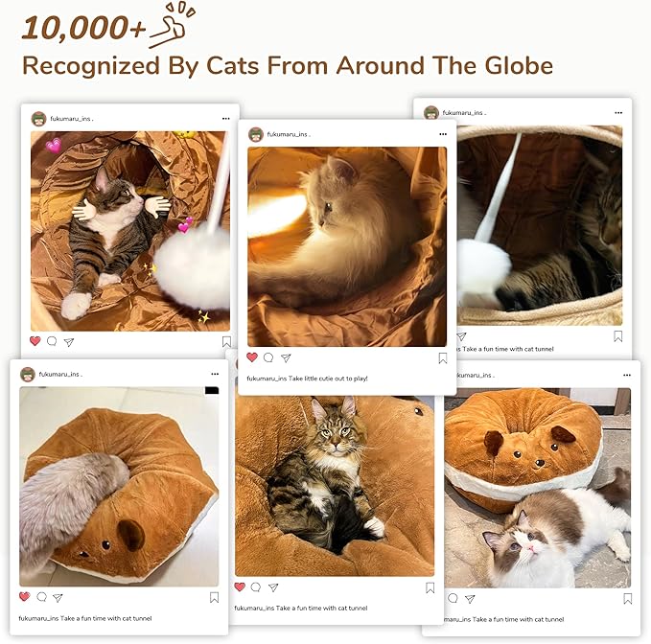Like the fluffy cream cat post
Viewport: 651px width, 644px height.
(x=252, y=357)
